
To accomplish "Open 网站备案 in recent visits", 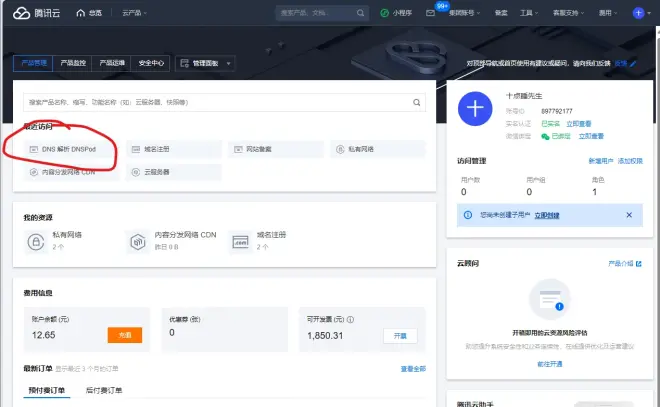I will [x=276, y=149].
